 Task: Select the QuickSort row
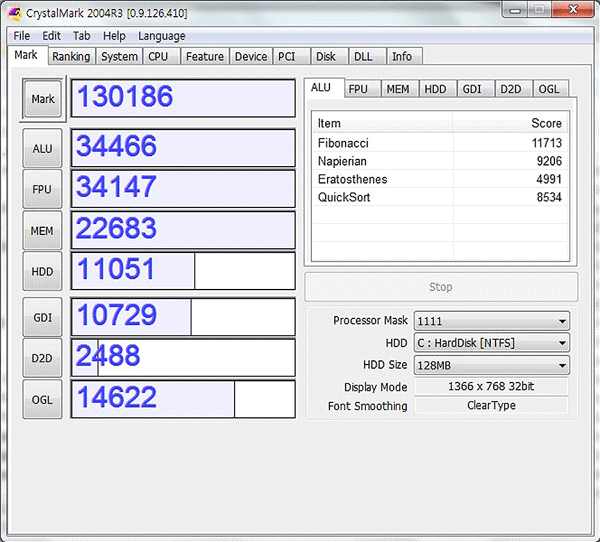click(440, 197)
